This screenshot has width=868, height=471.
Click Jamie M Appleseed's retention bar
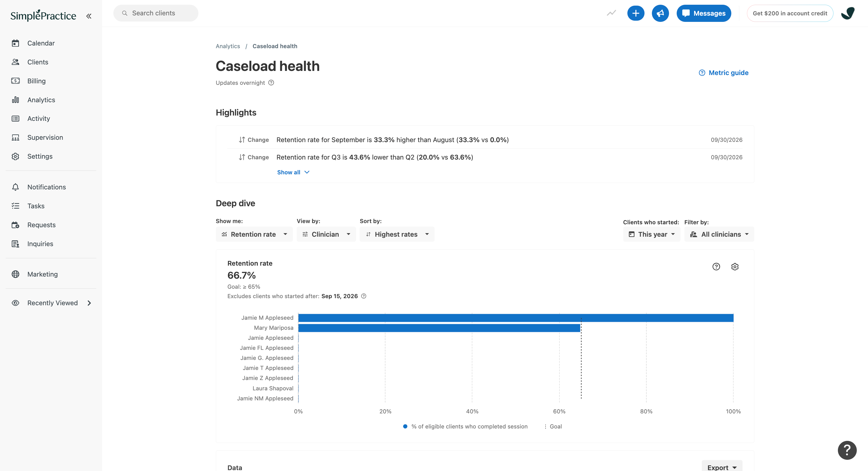click(x=515, y=318)
